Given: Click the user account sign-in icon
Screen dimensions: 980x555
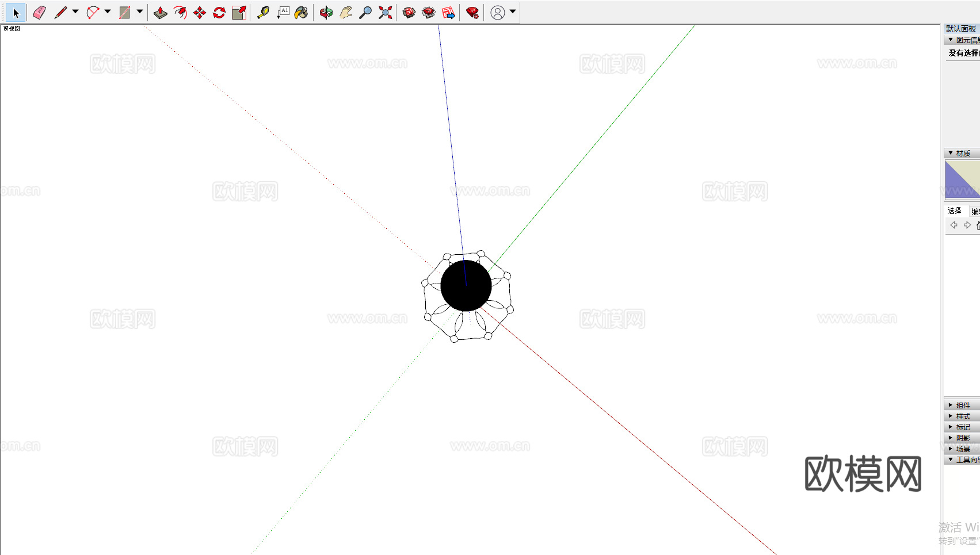Looking at the screenshot, I should 498,13.
